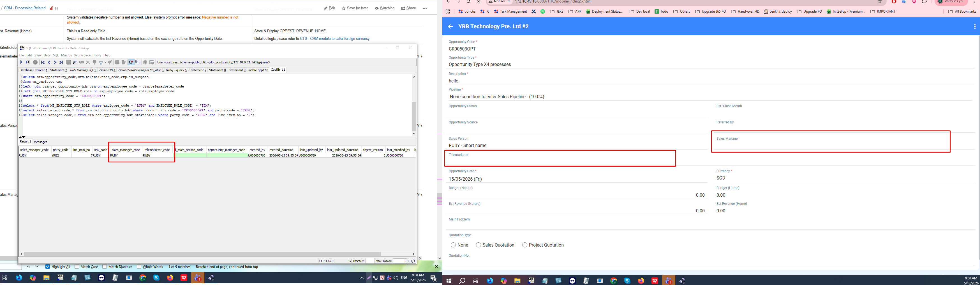Click the Edit button on the wiki page
Viewport: 980px width, 285px height.
tap(329, 8)
